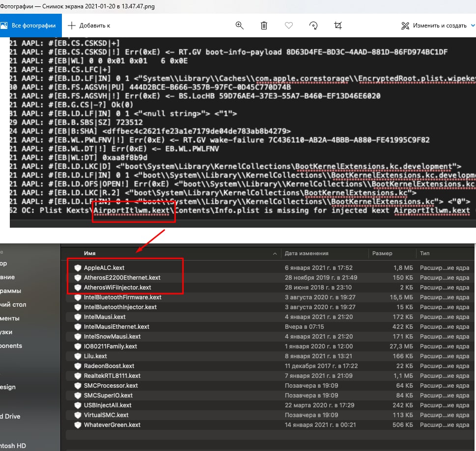Viewport: 476px width, 451px height.
Task: Select the file name IntelMausi.kext
Action: (x=105, y=317)
